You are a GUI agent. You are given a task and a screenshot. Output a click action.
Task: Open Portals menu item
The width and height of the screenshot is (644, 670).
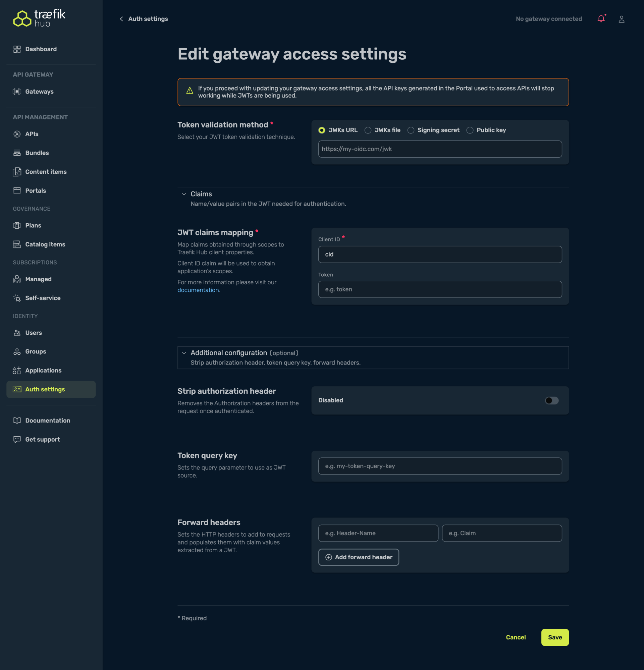(51, 191)
